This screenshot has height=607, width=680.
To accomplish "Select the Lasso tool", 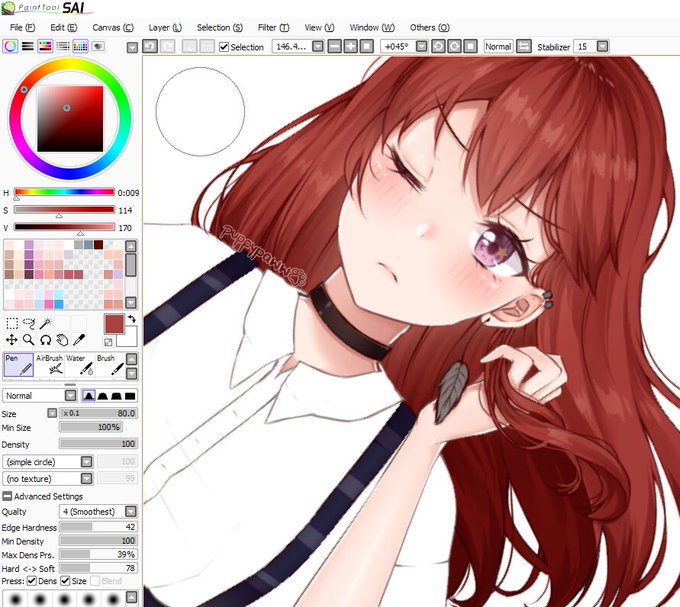I will point(29,323).
